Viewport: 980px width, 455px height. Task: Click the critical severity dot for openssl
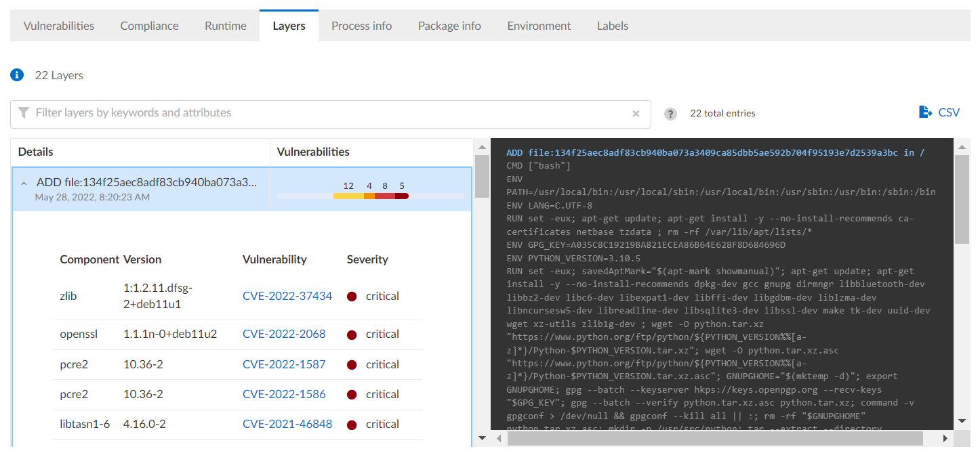(351, 334)
